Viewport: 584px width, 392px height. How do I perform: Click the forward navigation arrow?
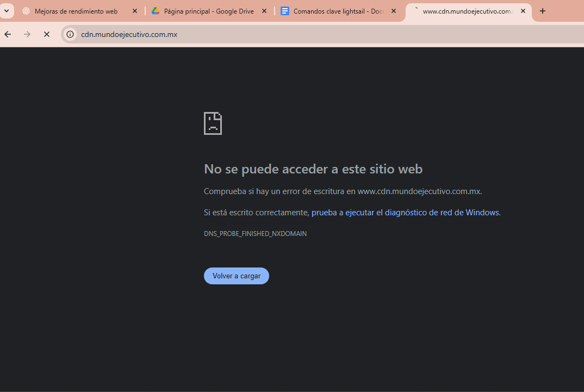point(27,34)
